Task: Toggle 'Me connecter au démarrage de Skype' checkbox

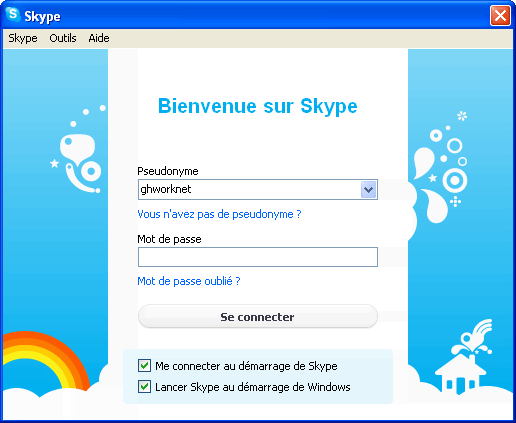Action: [144, 366]
